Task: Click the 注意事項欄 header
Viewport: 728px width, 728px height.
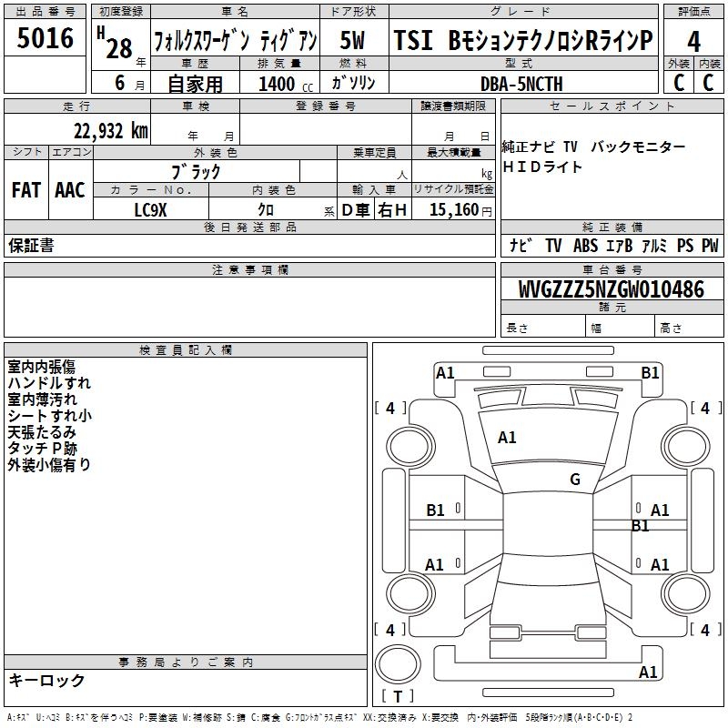Action: coord(249,269)
